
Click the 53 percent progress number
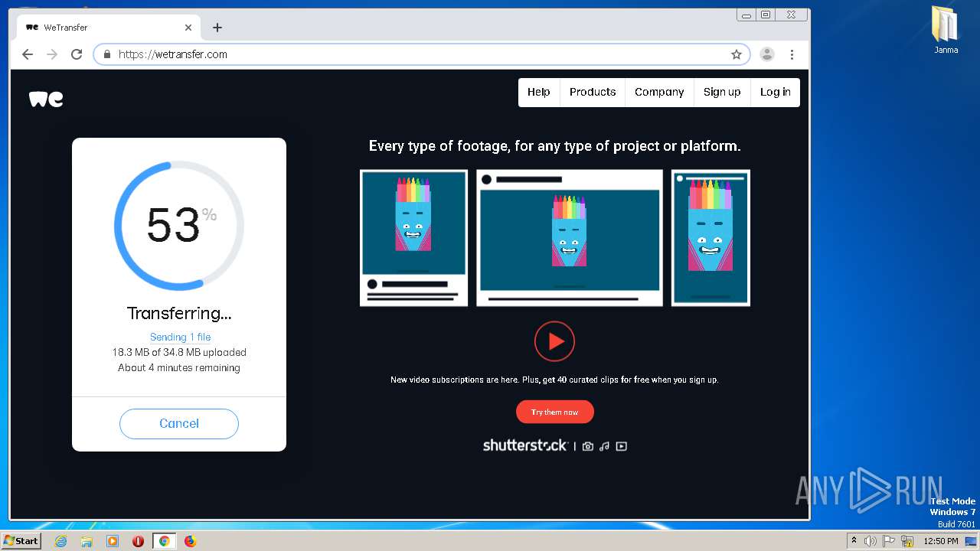coord(174,226)
